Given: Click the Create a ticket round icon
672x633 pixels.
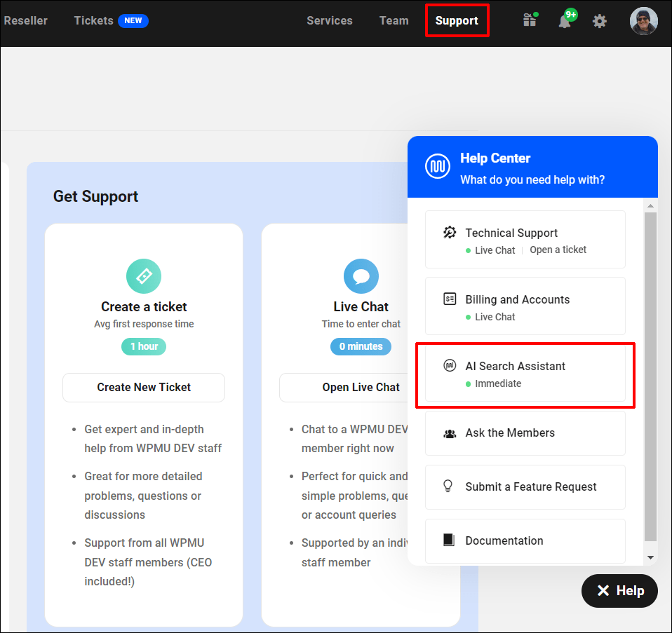Looking at the screenshot, I should [144, 276].
